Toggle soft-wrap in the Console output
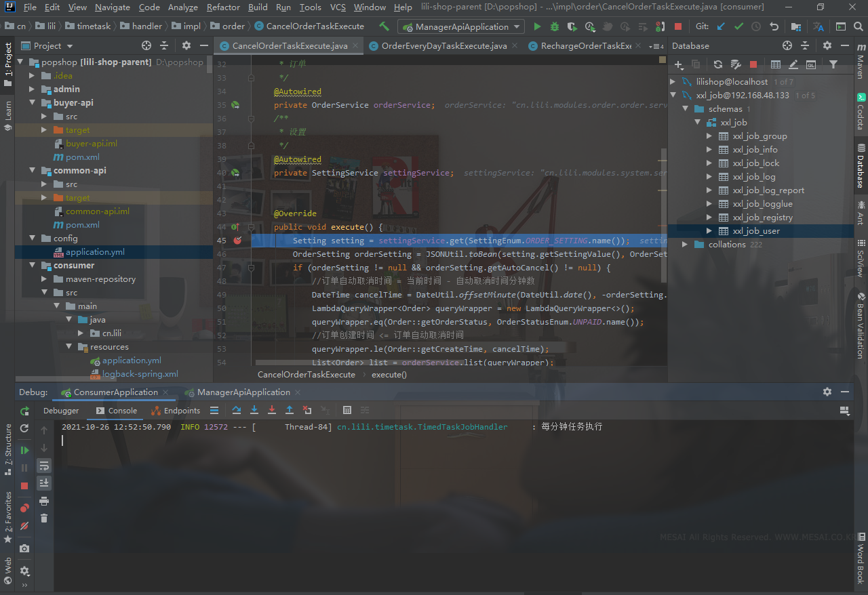The image size is (868, 595). [x=43, y=466]
